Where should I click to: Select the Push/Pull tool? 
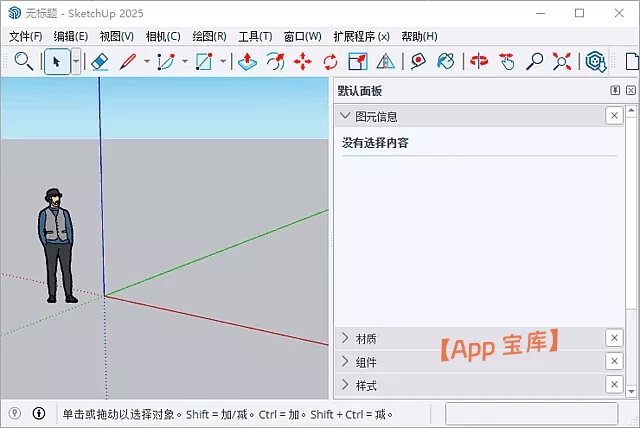click(x=248, y=62)
